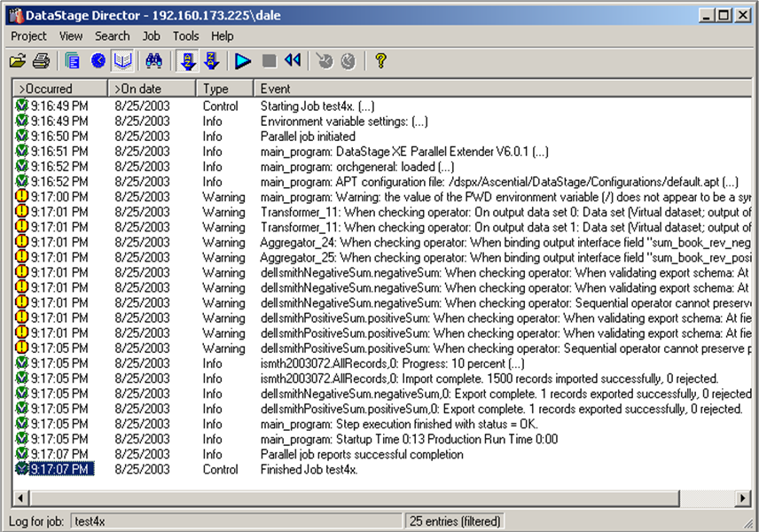Click the horizontal scrollbar right arrow

(x=744, y=499)
